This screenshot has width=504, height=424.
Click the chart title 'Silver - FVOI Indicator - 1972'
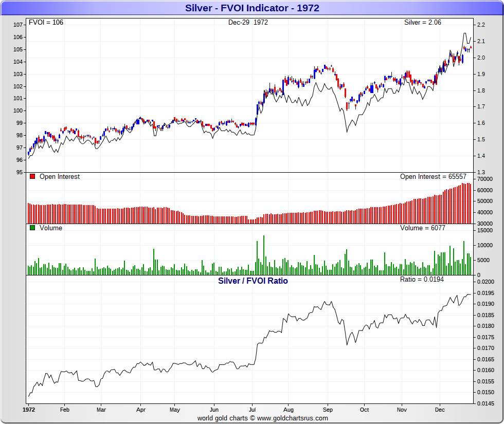252,8
